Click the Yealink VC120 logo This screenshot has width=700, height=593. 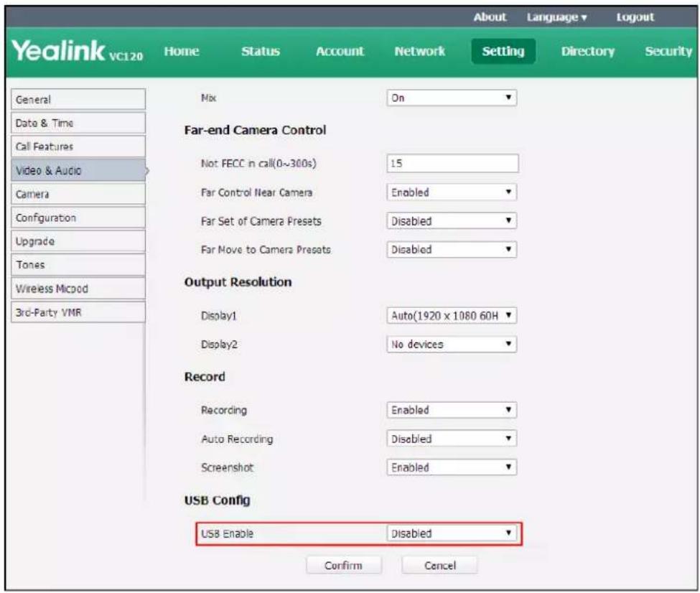(78, 50)
